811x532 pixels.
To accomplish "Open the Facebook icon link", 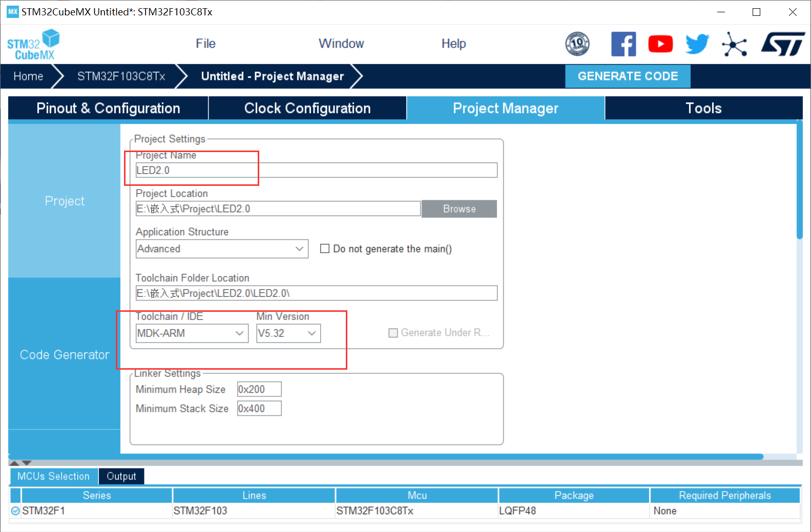I will click(623, 44).
